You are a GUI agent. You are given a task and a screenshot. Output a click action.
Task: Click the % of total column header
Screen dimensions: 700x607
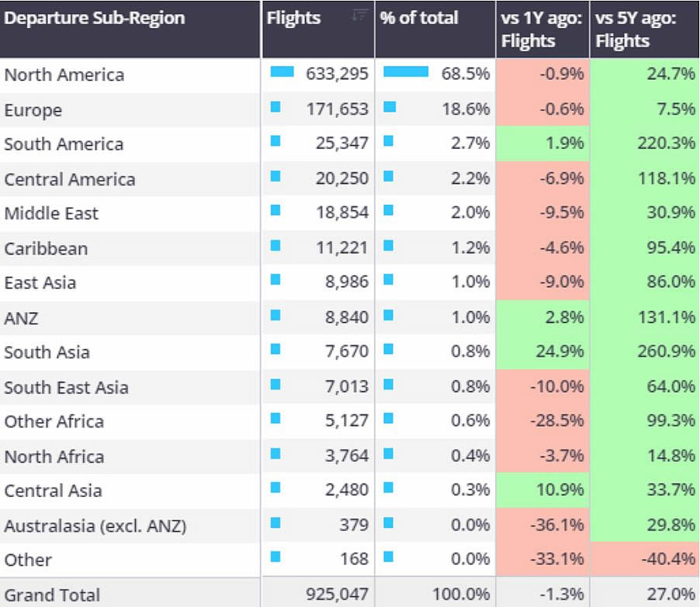click(x=435, y=29)
